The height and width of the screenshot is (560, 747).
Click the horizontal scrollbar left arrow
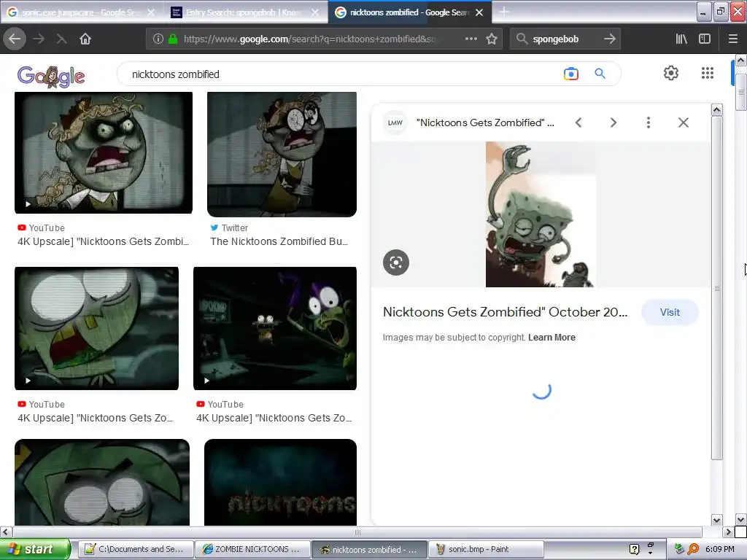pyautogui.click(x=5, y=532)
